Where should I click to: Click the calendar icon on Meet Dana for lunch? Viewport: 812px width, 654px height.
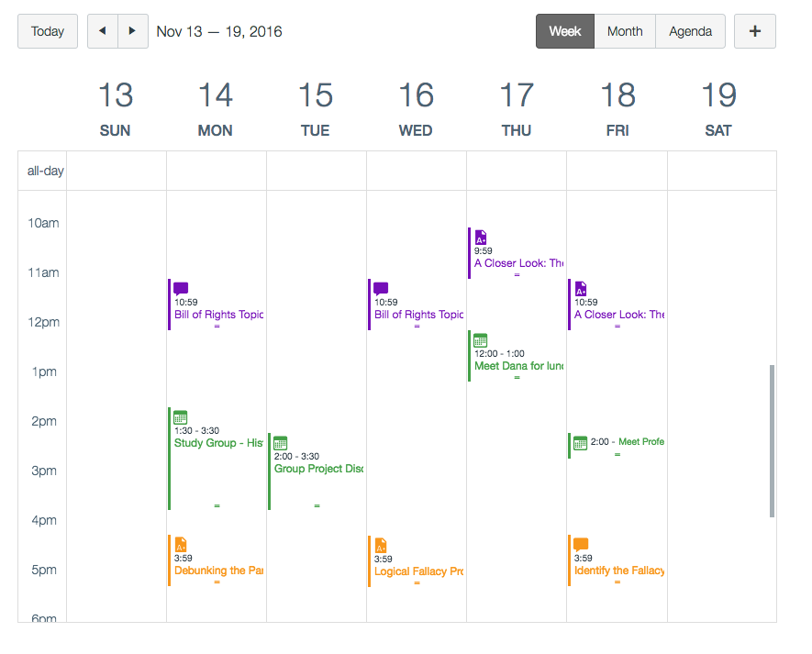coord(481,339)
